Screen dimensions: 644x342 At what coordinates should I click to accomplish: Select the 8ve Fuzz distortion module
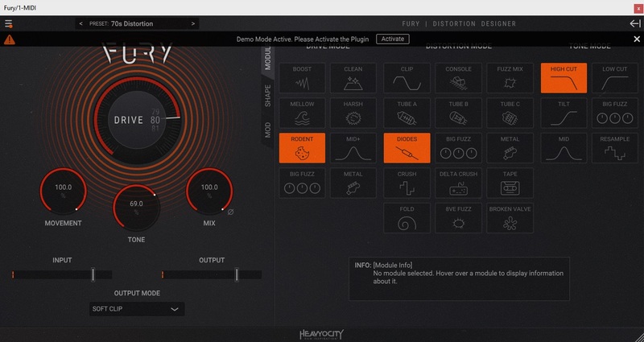pyautogui.click(x=458, y=217)
